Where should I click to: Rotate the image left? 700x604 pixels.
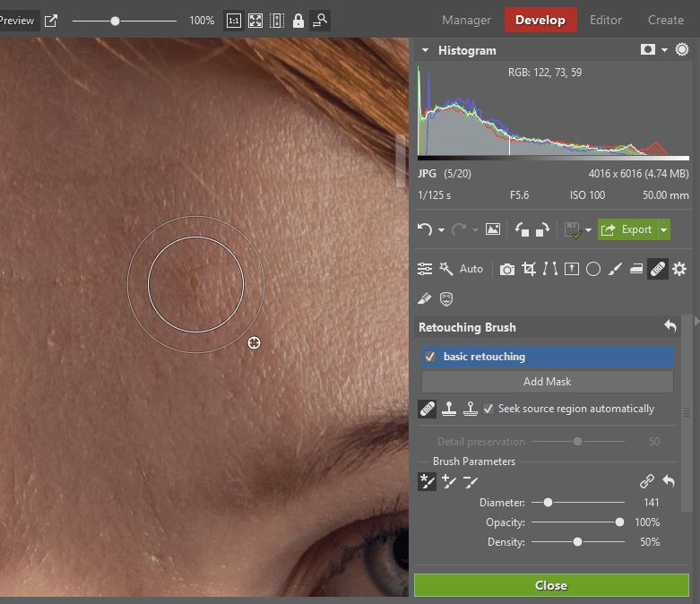pyautogui.click(x=522, y=229)
